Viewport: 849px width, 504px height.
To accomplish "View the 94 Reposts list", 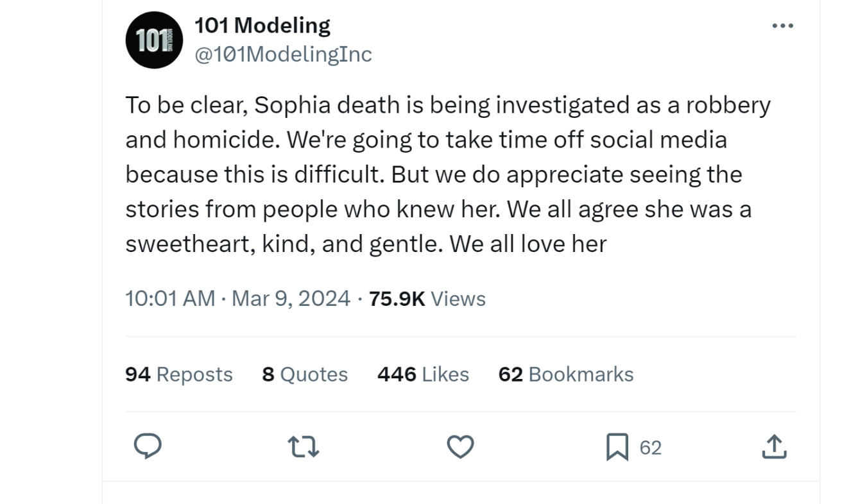I will tap(178, 374).
